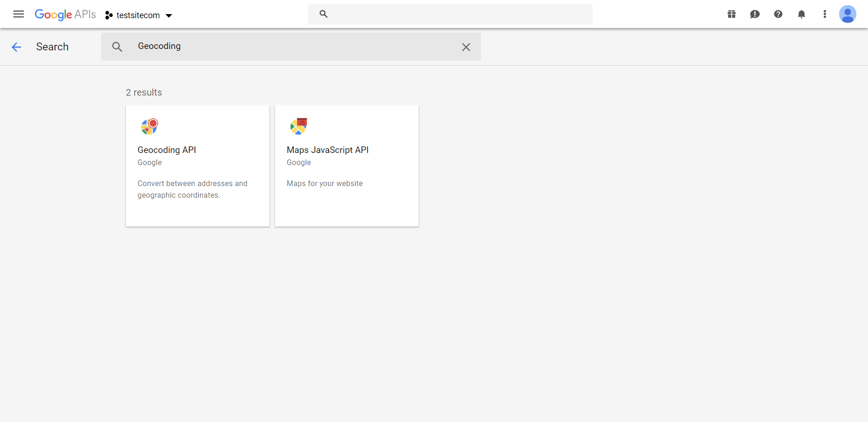Go back with the blue arrow
868x422 pixels.
pos(17,47)
